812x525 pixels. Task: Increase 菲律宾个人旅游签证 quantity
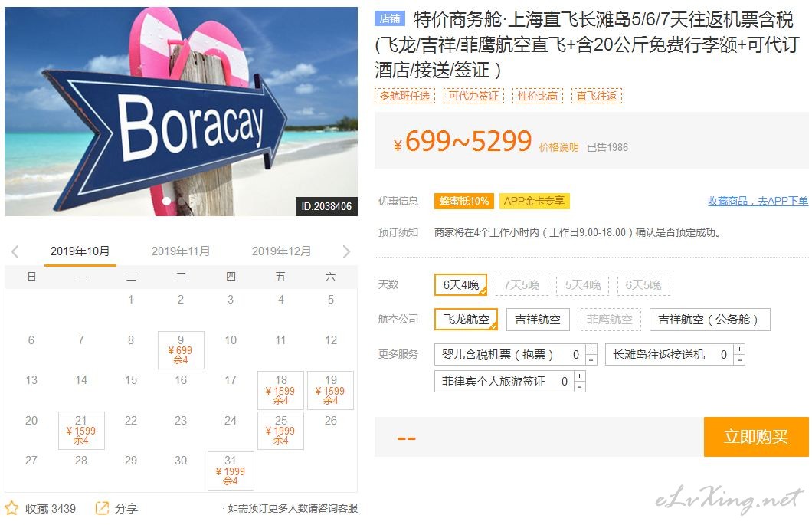point(579,376)
